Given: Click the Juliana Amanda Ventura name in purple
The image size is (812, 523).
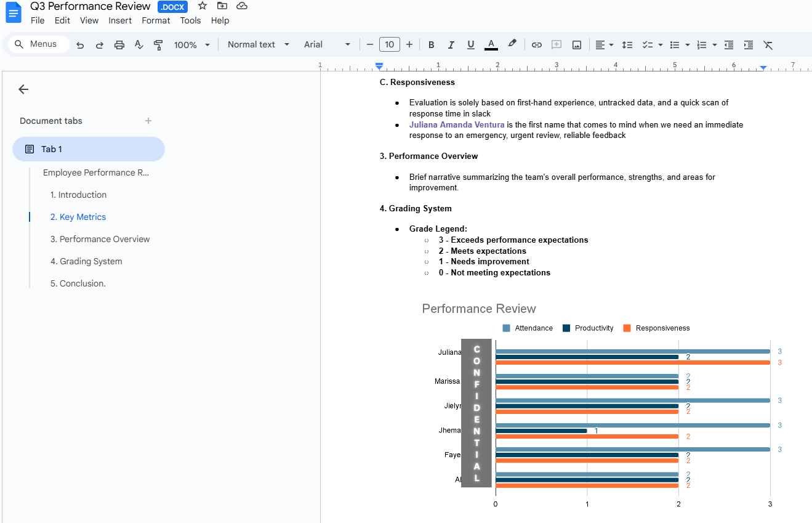Looking at the screenshot, I should (457, 124).
